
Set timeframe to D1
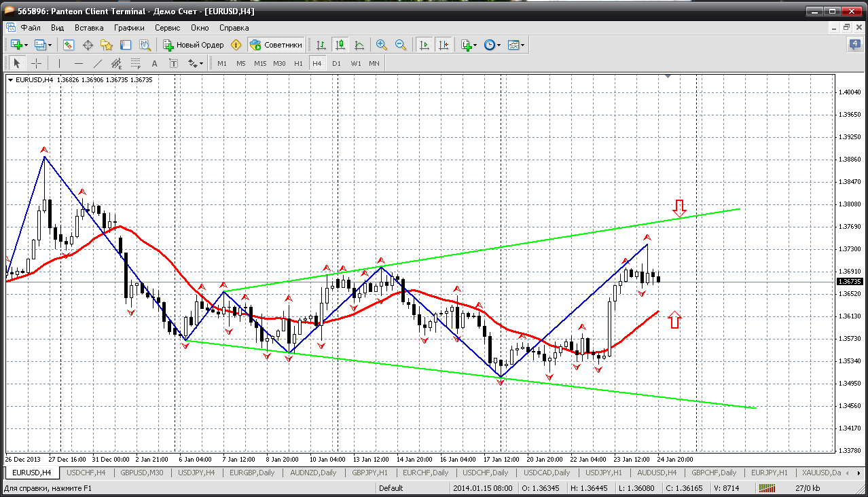[337, 63]
